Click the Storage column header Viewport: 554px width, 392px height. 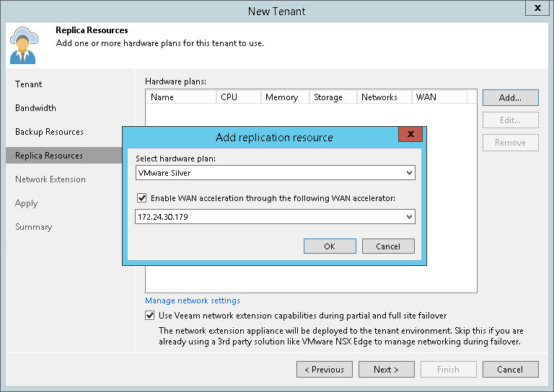pos(333,97)
